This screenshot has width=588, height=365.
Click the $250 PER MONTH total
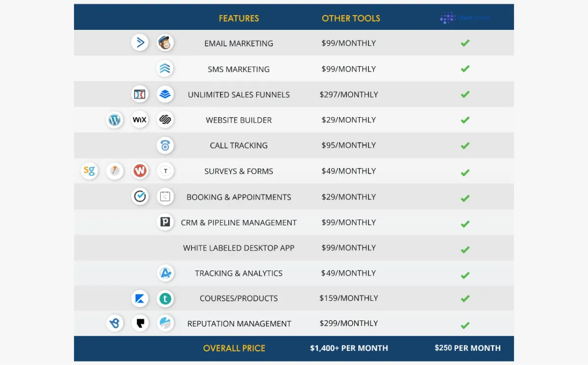click(467, 348)
